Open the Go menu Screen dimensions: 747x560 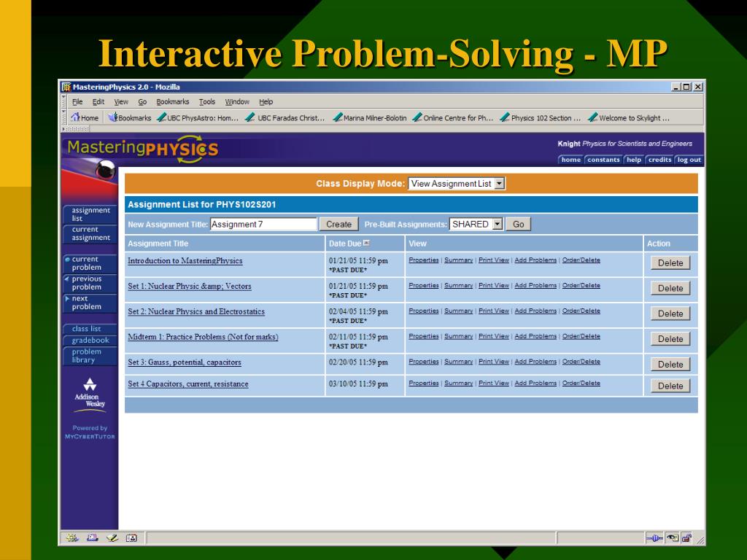click(142, 101)
